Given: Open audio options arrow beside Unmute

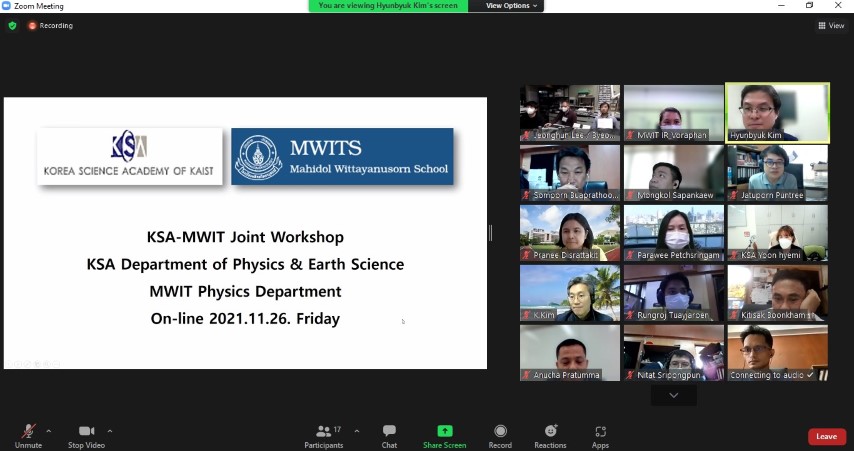Looking at the screenshot, I should pyautogui.click(x=48, y=431).
